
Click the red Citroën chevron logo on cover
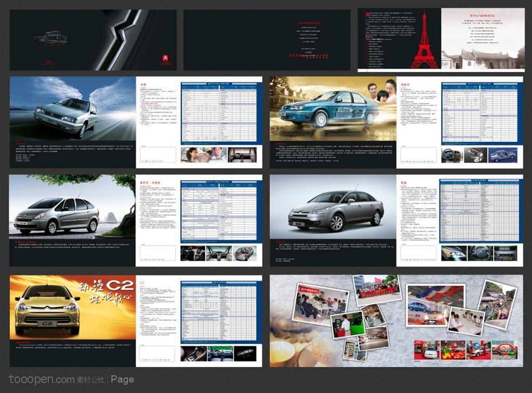pyautogui.click(x=165, y=58)
